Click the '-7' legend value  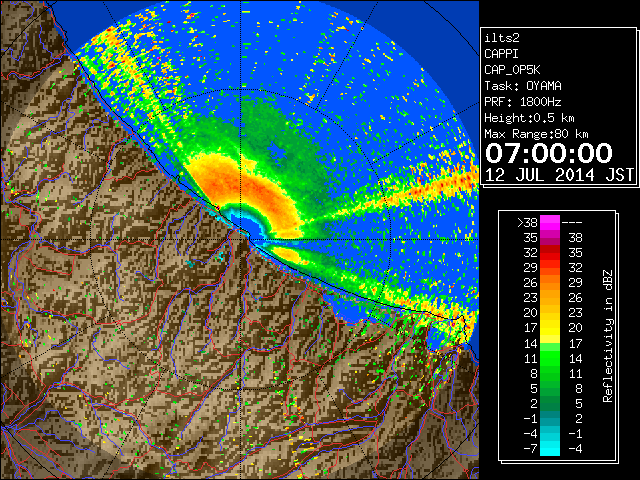(530, 448)
